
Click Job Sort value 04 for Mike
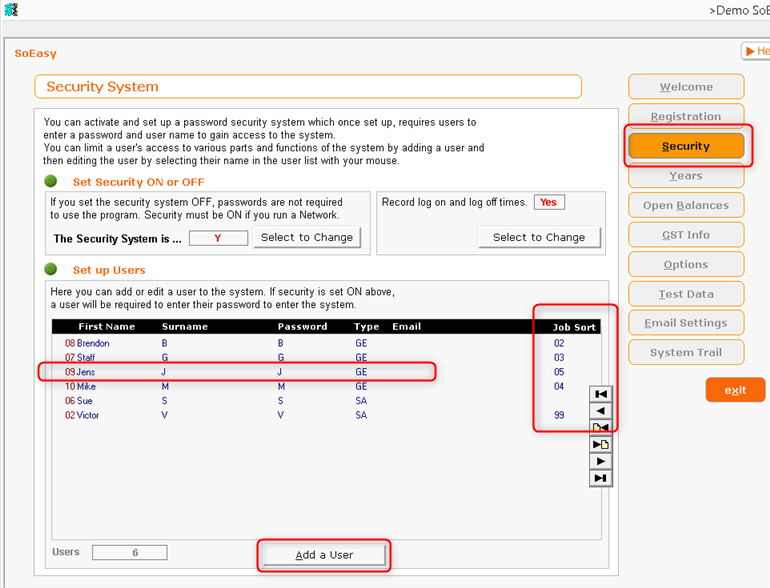tap(559, 386)
